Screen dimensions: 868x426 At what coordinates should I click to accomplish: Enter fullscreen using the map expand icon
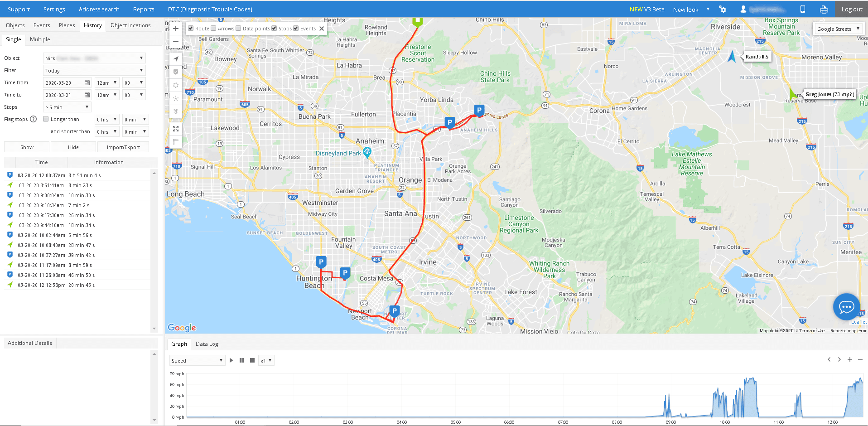pyautogui.click(x=176, y=129)
